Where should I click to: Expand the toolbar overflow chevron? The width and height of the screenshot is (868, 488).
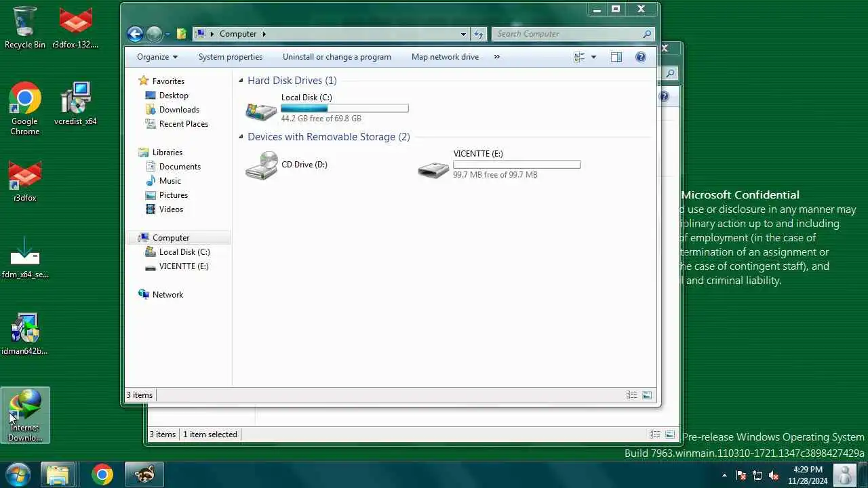(497, 57)
